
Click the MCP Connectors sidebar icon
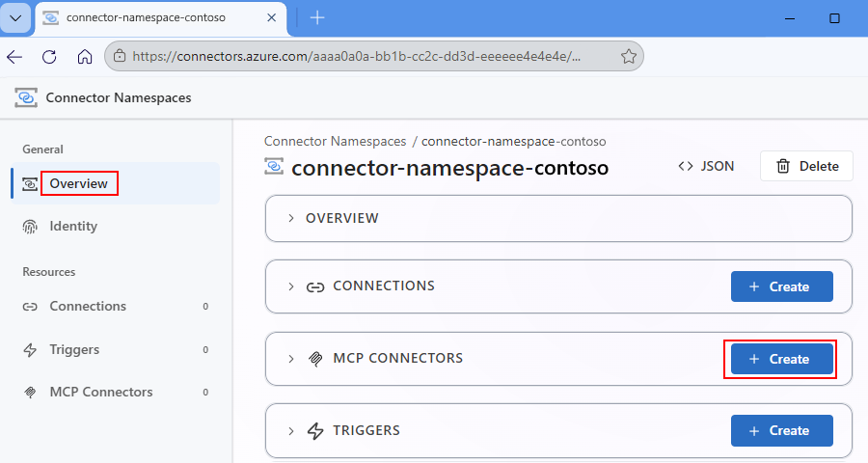tap(30, 393)
